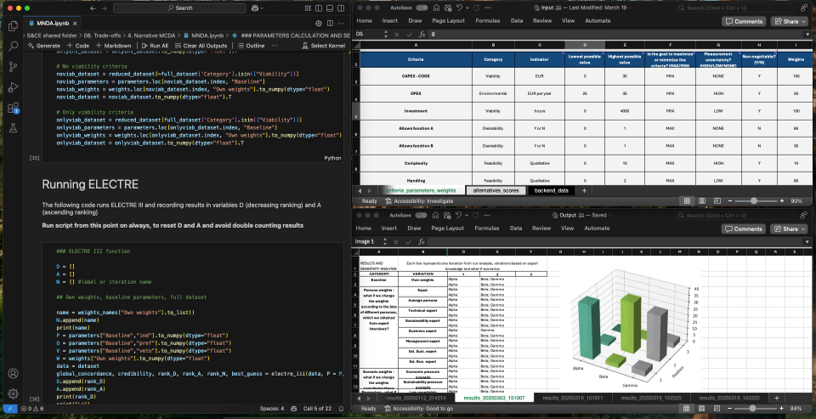Click Select Kernel button

[325, 46]
